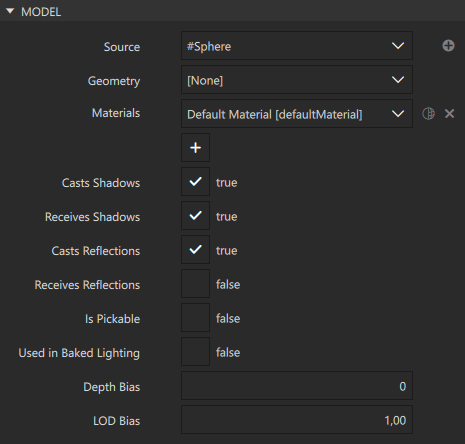Click the Receives Shadows label

point(92,217)
